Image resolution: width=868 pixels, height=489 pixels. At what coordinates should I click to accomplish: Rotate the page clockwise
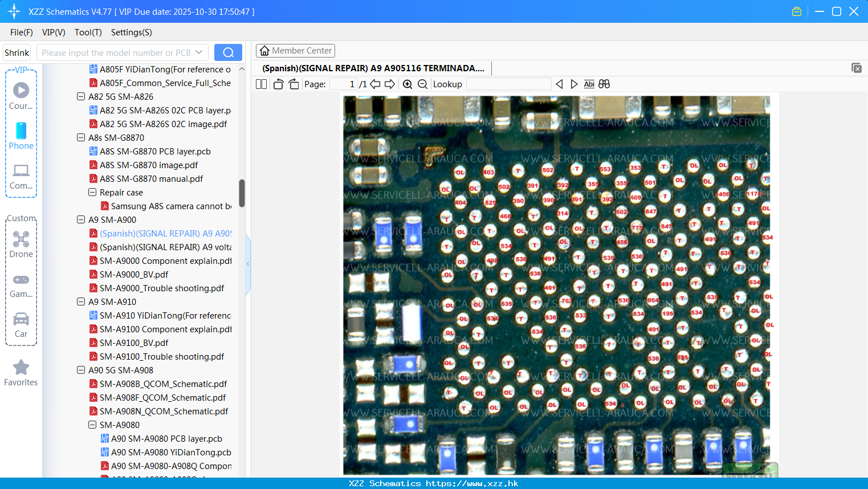point(294,84)
